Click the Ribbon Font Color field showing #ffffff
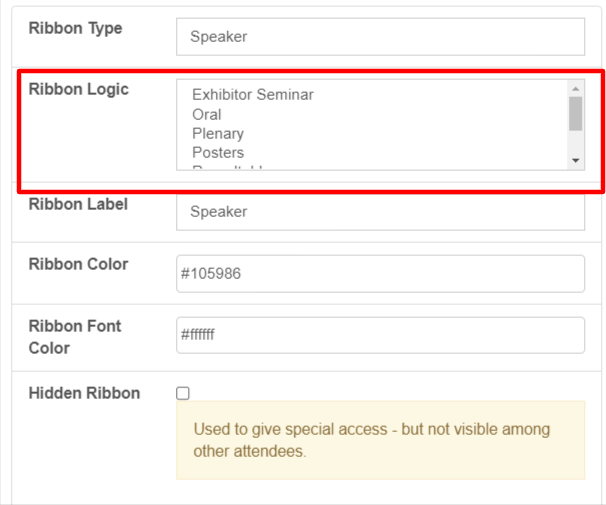Image resolution: width=606 pixels, height=505 pixels. click(380, 335)
